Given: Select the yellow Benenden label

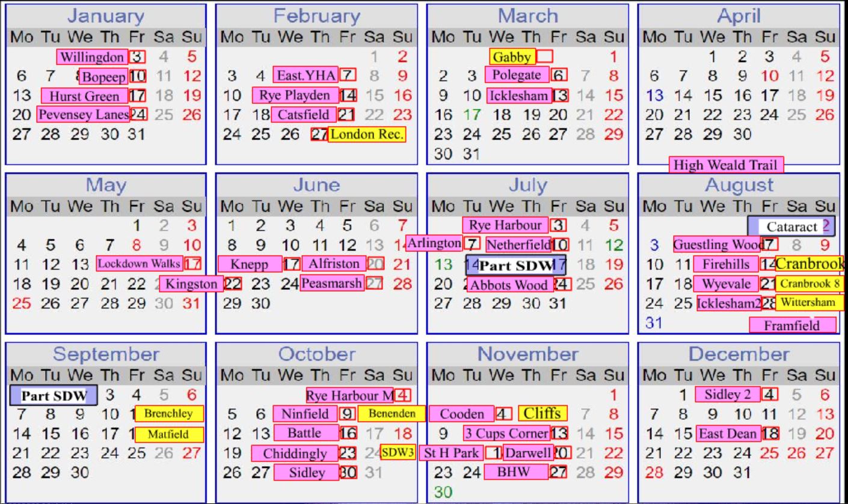Looking at the screenshot, I should (392, 414).
